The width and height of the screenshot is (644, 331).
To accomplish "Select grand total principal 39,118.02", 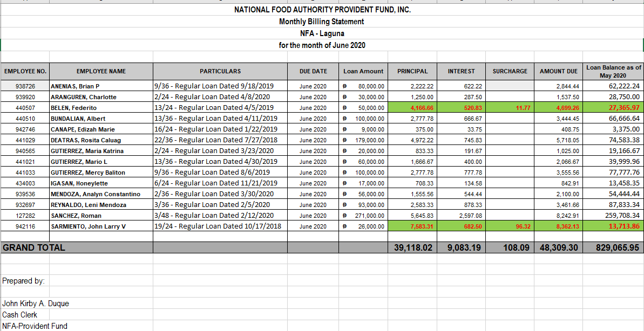I will pos(412,247).
